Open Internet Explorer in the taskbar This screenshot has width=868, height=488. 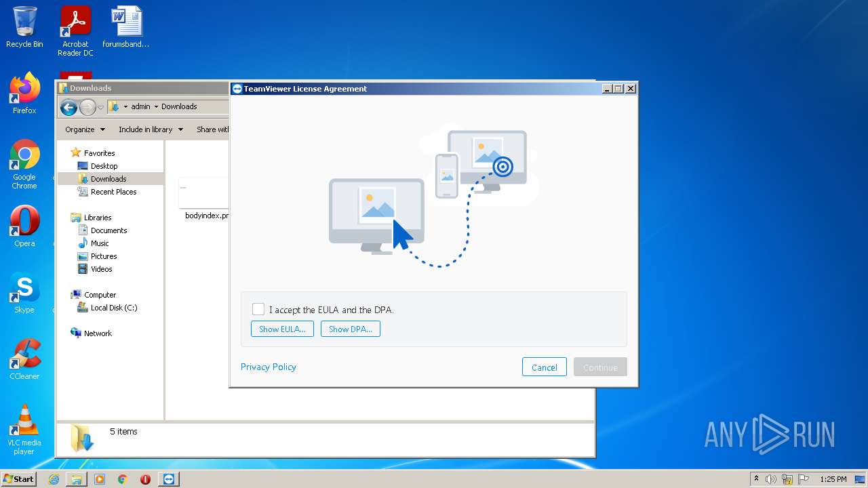click(x=54, y=479)
